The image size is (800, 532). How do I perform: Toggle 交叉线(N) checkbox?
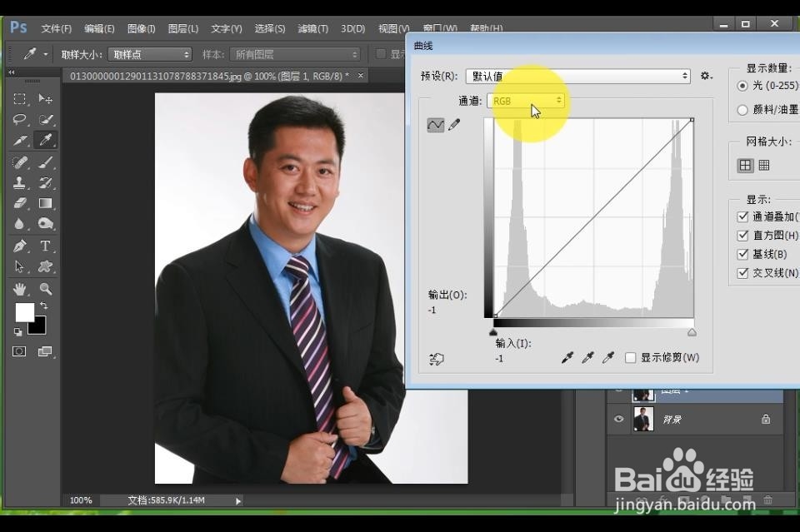click(742, 273)
